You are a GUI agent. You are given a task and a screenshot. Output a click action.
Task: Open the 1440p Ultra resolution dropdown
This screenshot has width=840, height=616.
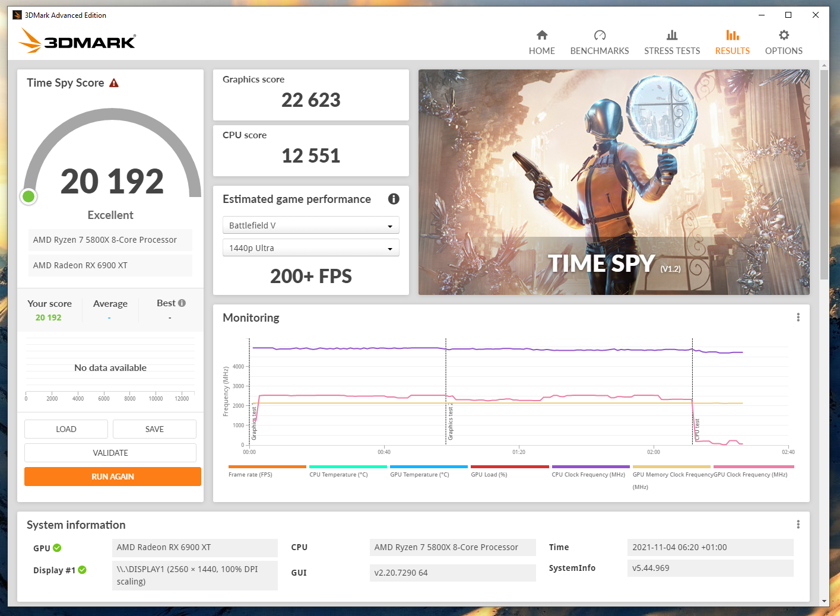click(x=310, y=248)
